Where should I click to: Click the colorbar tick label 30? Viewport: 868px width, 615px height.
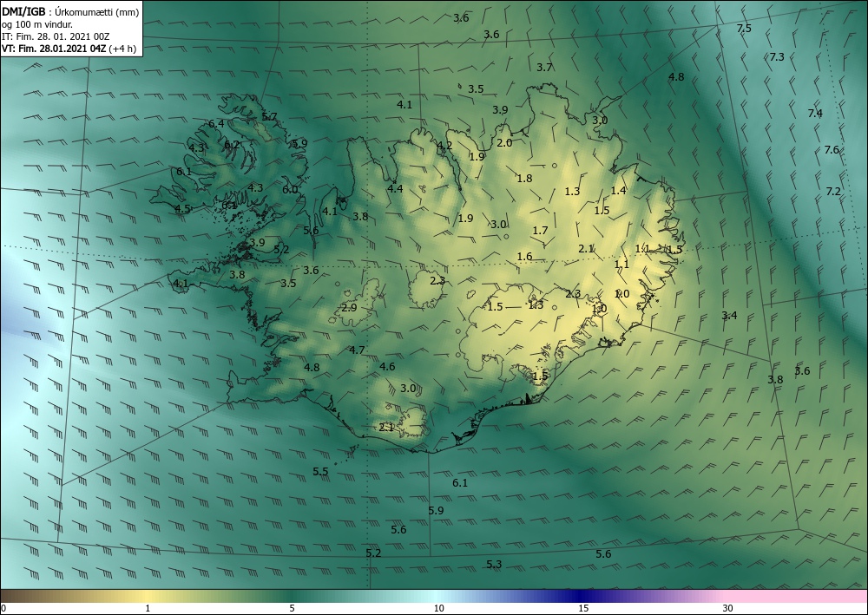(x=727, y=608)
